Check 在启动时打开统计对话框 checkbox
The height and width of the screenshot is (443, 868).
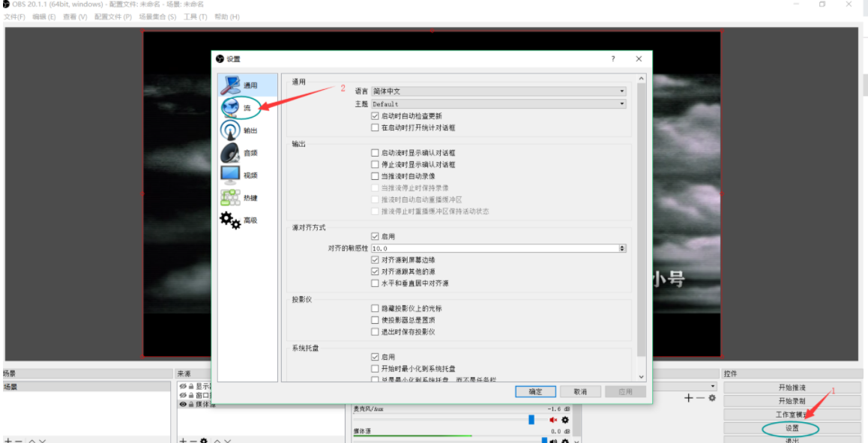pyautogui.click(x=376, y=128)
